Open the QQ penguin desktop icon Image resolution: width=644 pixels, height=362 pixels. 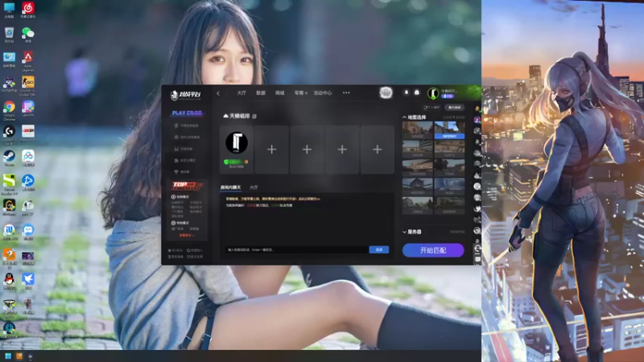pyautogui.click(x=9, y=280)
